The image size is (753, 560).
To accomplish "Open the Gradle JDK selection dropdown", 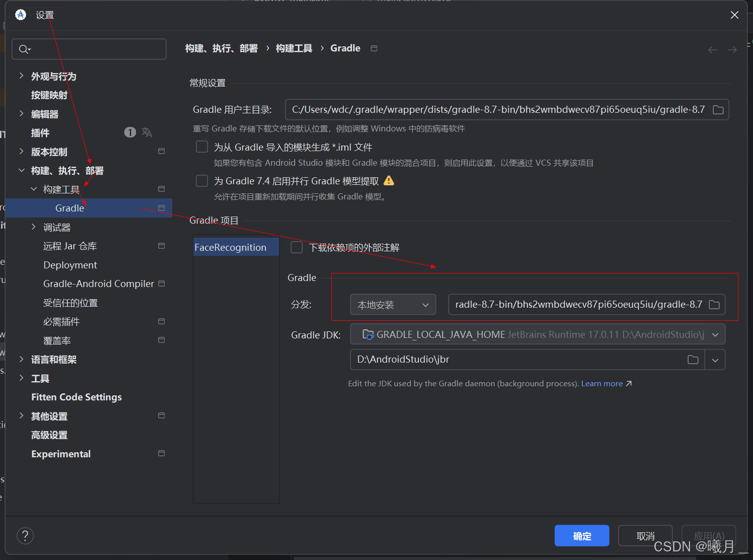I will coord(715,334).
